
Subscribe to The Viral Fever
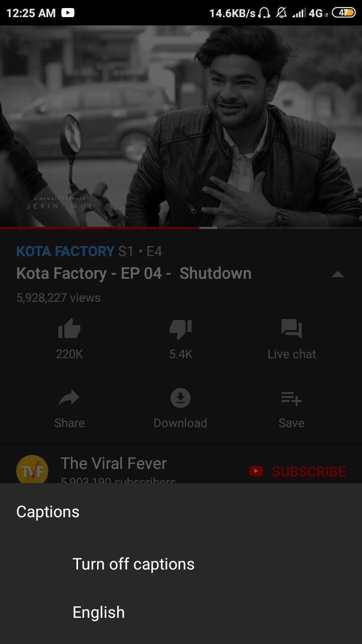tap(297, 471)
